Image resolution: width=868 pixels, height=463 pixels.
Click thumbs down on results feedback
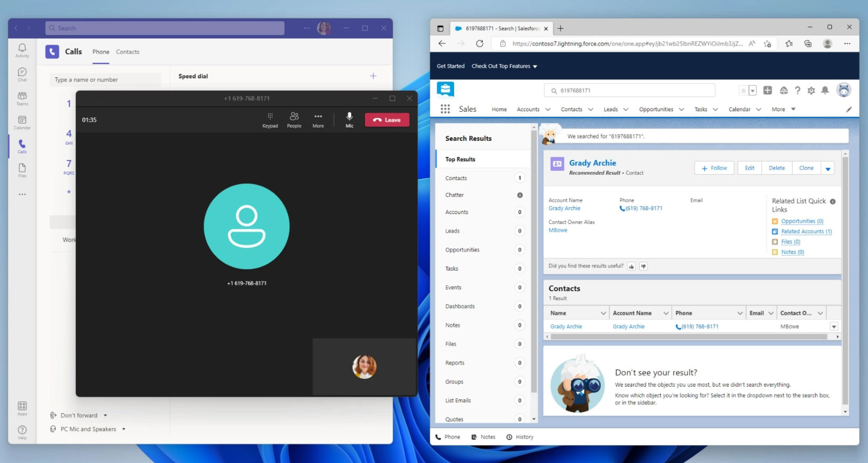[643, 266]
